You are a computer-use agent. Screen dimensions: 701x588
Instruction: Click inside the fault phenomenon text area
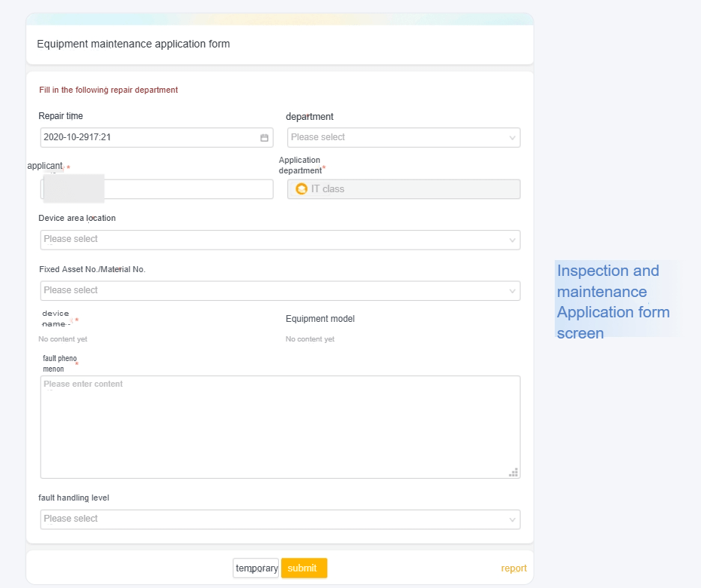[x=280, y=427]
